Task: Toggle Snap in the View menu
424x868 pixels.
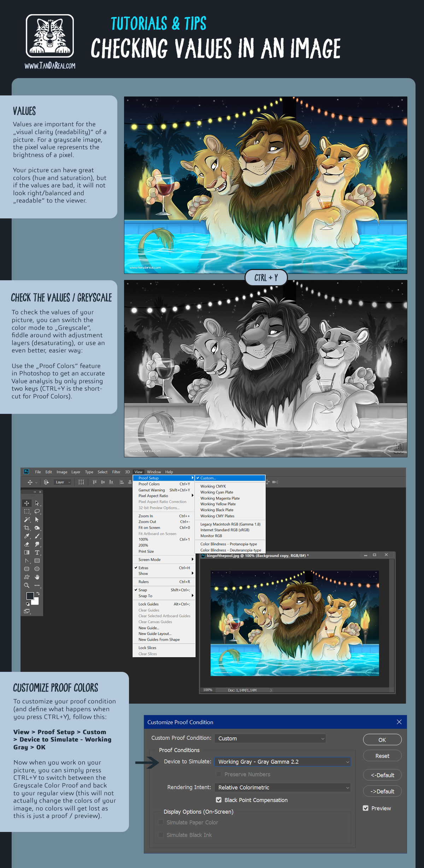Action: (x=164, y=590)
